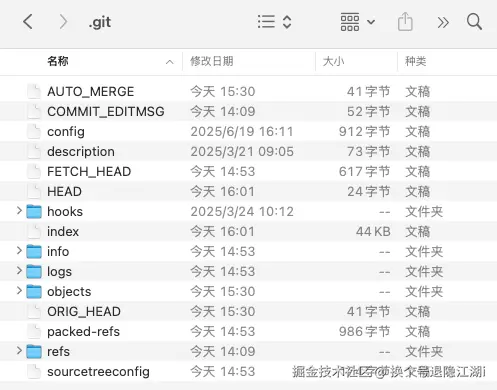Select the config file name
The image size is (497, 390).
point(66,132)
